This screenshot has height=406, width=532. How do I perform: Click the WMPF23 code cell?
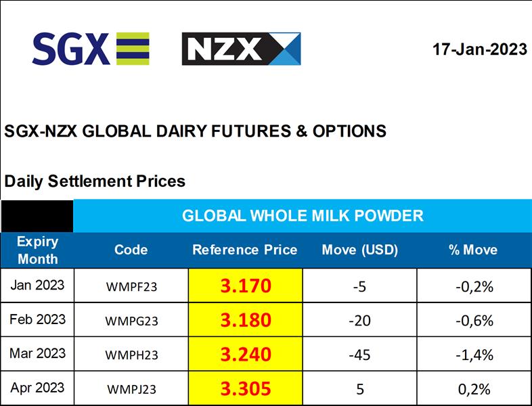click(131, 286)
